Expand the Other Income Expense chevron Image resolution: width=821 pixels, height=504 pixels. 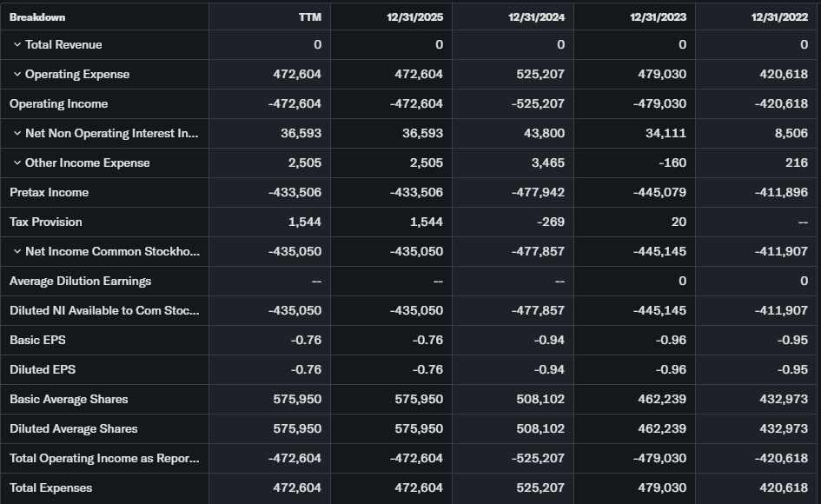[17, 163]
